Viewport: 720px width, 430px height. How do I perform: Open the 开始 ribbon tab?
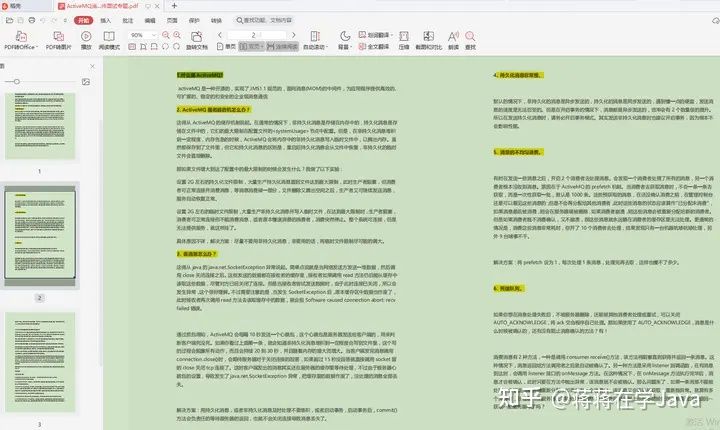click(84, 20)
